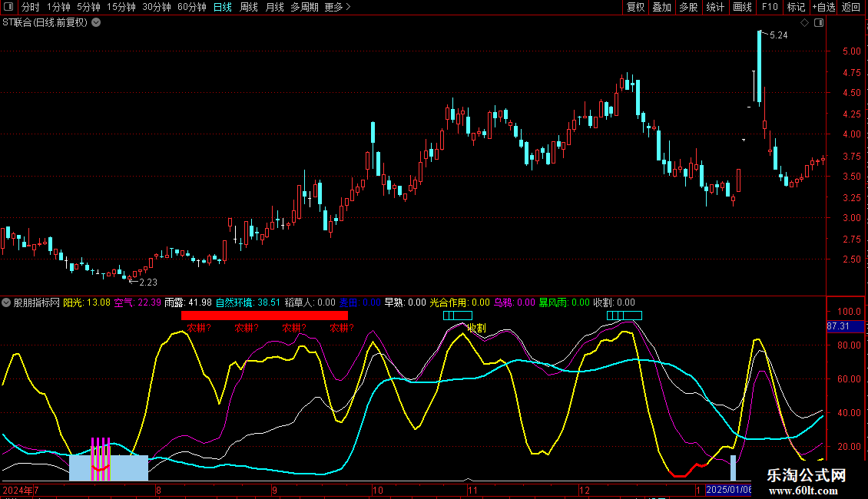Open 多周期 multi-period view

[x=304, y=7]
